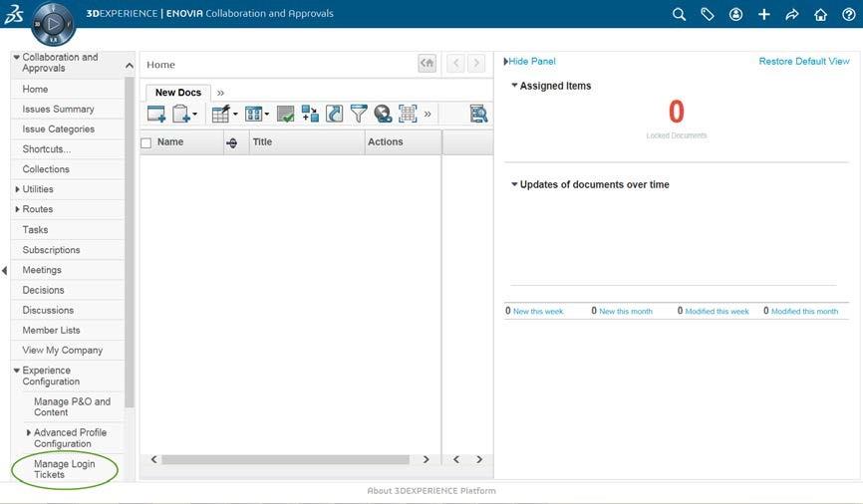The width and height of the screenshot is (863, 504).
Task: Click the add/move squares icon
Action: pos(310,114)
